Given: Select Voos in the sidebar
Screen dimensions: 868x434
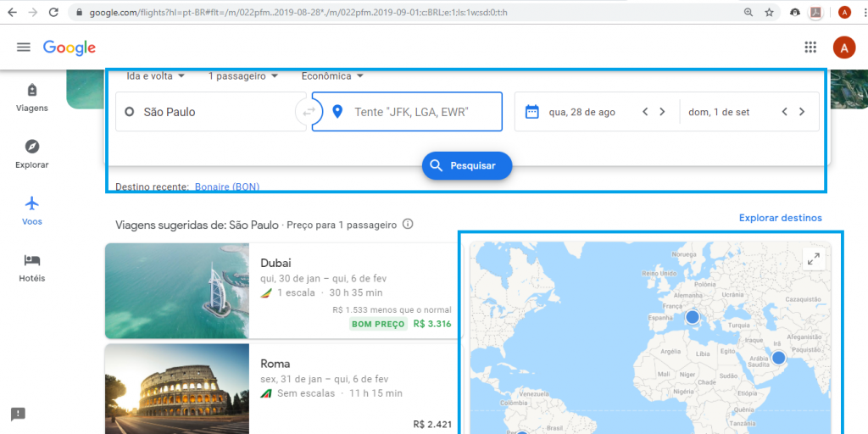Looking at the screenshot, I should pyautogui.click(x=32, y=211).
